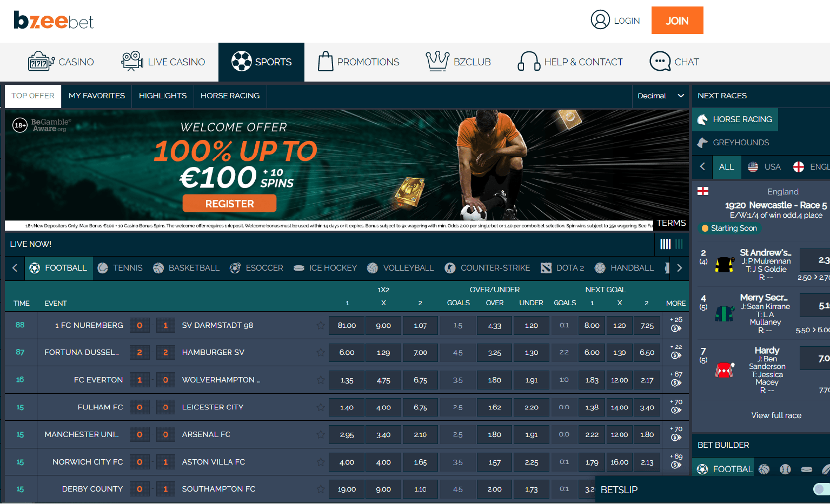Click the LOGIN user avatar icon
This screenshot has width=830, height=504.
[x=600, y=20]
